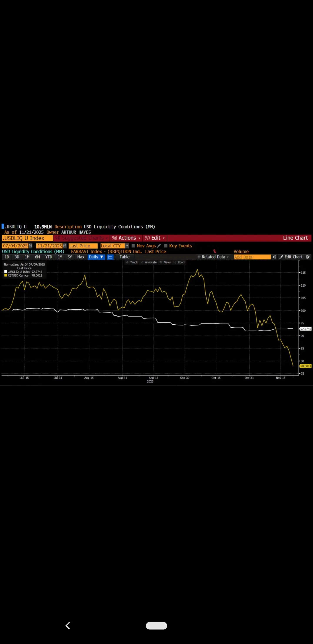Screen dimensions: 313x644
Task: Click the Line Chart label
Action: tap(295, 238)
